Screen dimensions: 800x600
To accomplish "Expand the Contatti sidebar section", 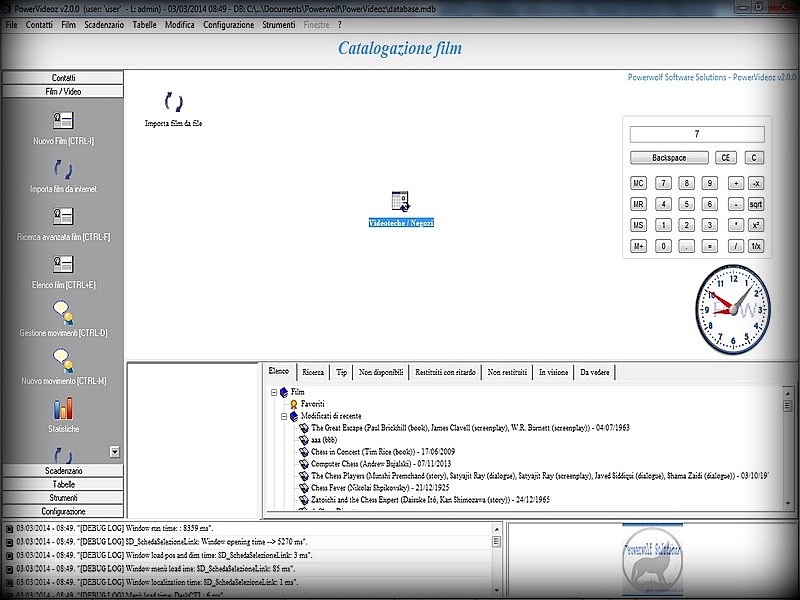I will point(63,78).
